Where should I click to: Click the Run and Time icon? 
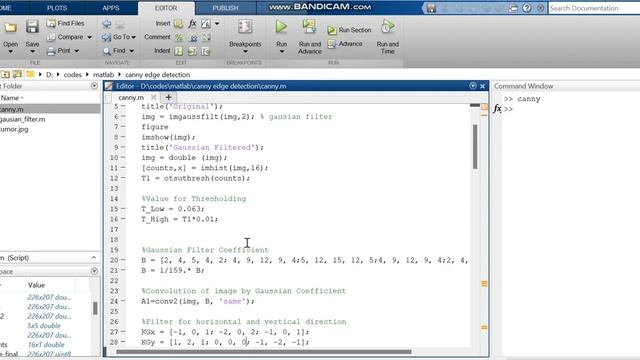coord(388,27)
